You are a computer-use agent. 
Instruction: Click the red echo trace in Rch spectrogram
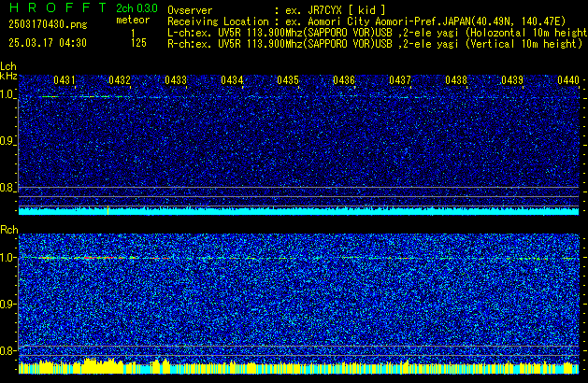(98, 258)
